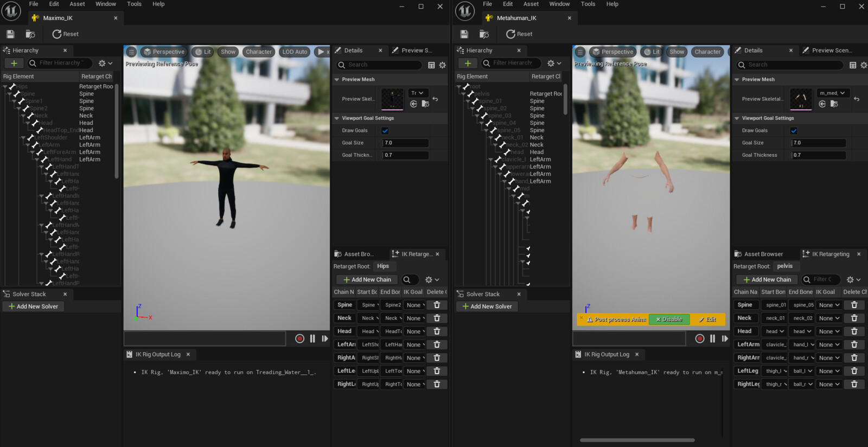Open viewport options menu in Maximo_IK viewport
868x447 pixels.
131,52
